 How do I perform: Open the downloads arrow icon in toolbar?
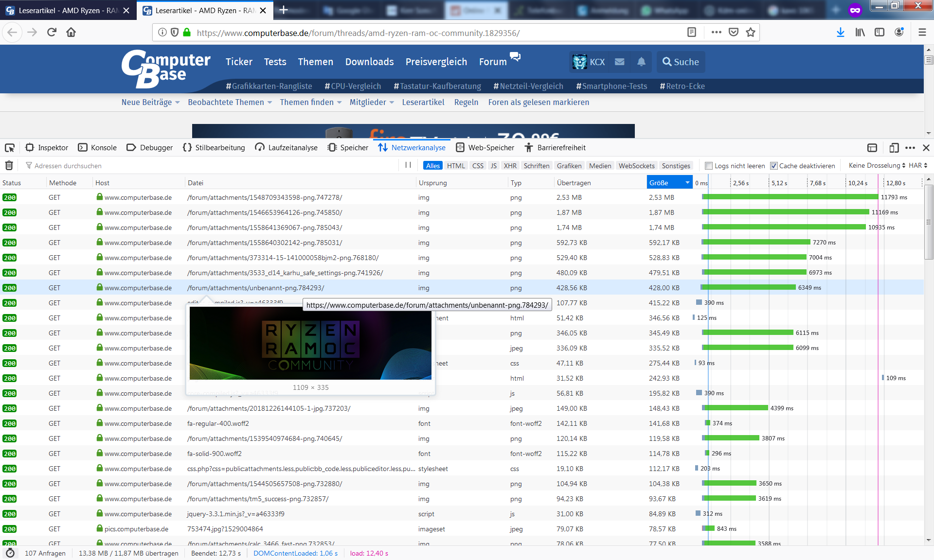(840, 33)
